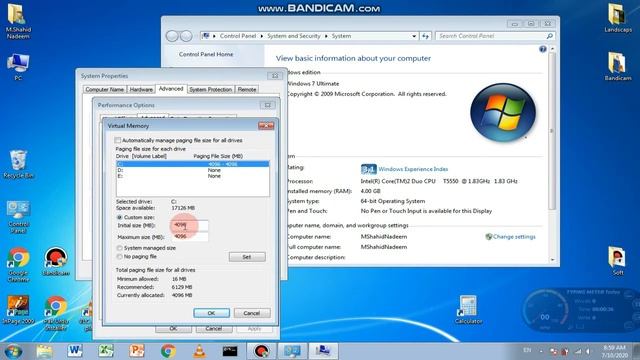Select the Custom size radio button
This screenshot has width=640, height=360.
120,217
